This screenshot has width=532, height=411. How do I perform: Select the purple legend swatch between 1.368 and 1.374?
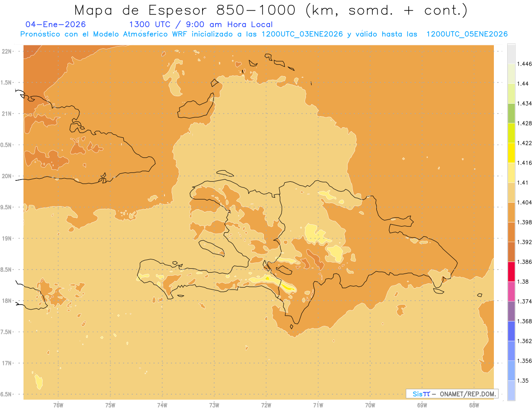pos(511,311)
